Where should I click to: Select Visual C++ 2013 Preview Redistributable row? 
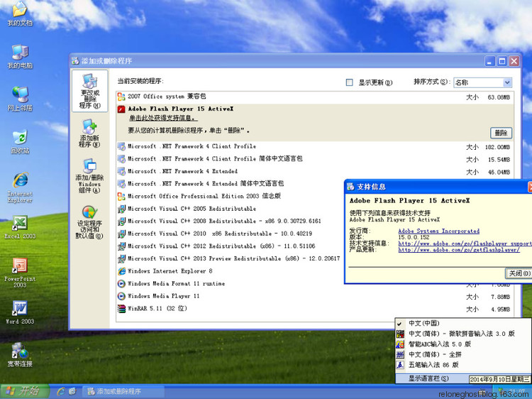(230, 258)
